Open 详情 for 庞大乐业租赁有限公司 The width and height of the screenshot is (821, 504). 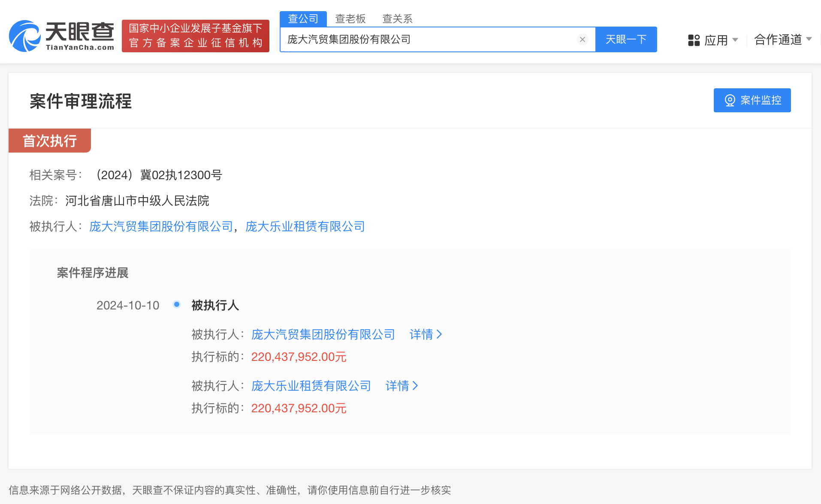[x=401, y=386]
